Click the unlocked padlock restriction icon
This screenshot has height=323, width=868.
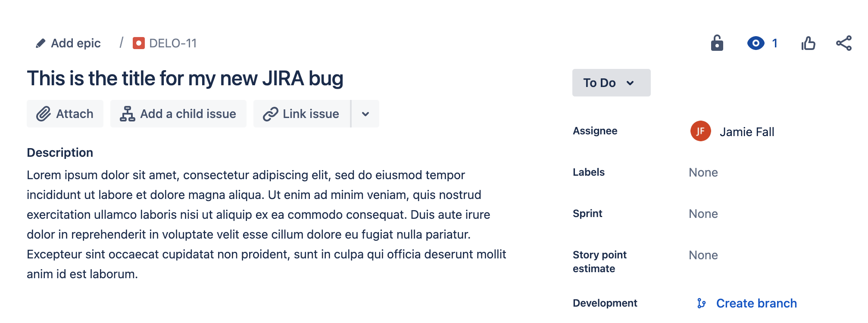[717, 43]
